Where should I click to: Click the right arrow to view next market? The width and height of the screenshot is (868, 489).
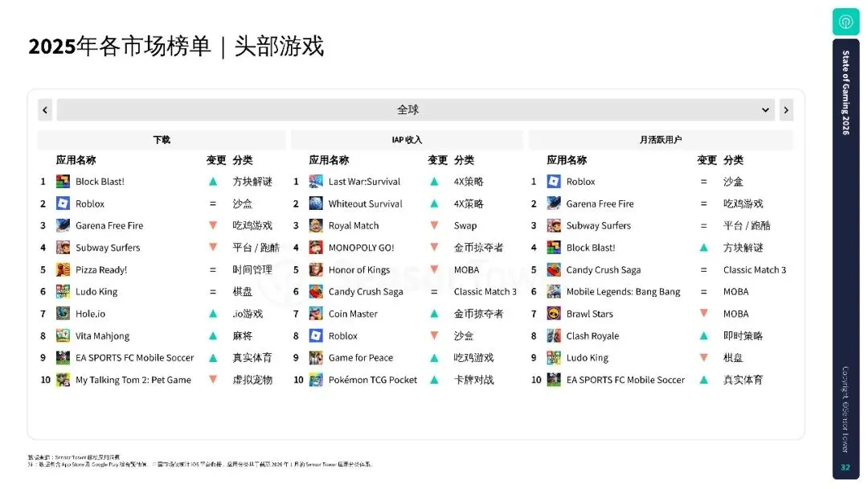(786, 109)
